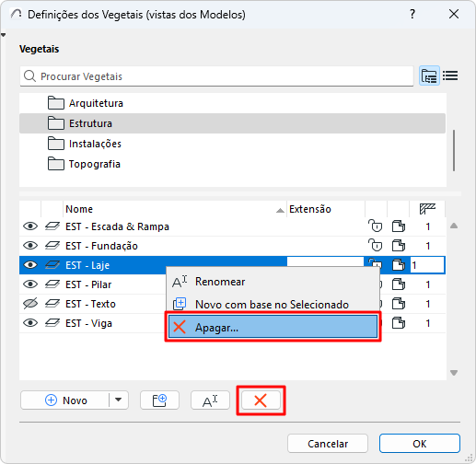Toggle visibility eye of EST - Viga

click(x=30, y=323)
